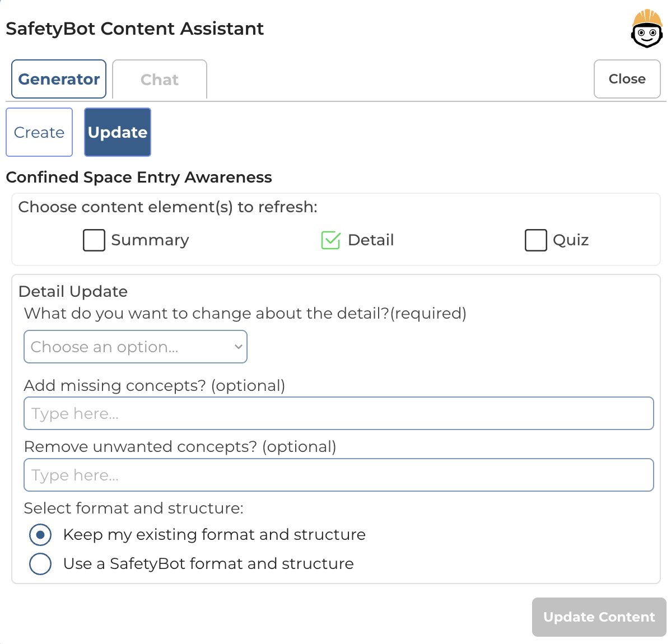Focus the 'Remove unwanted concepts' input

tap(338, 474)
